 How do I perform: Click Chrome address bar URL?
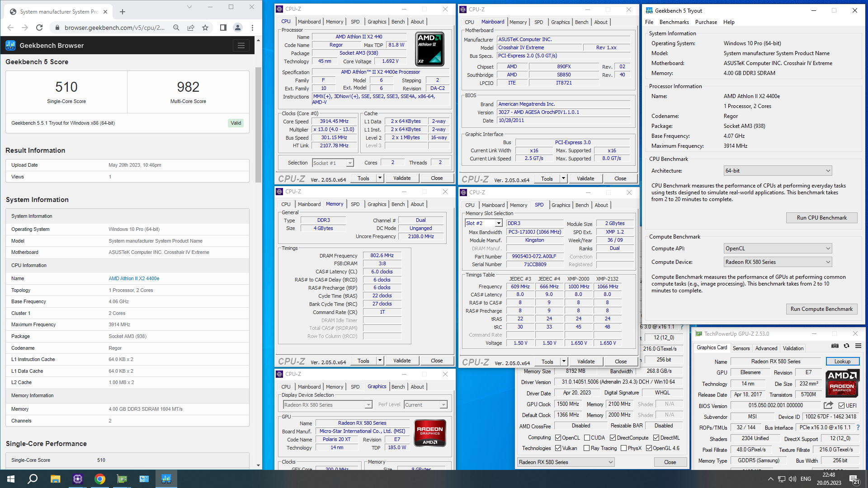coord(114,28)
